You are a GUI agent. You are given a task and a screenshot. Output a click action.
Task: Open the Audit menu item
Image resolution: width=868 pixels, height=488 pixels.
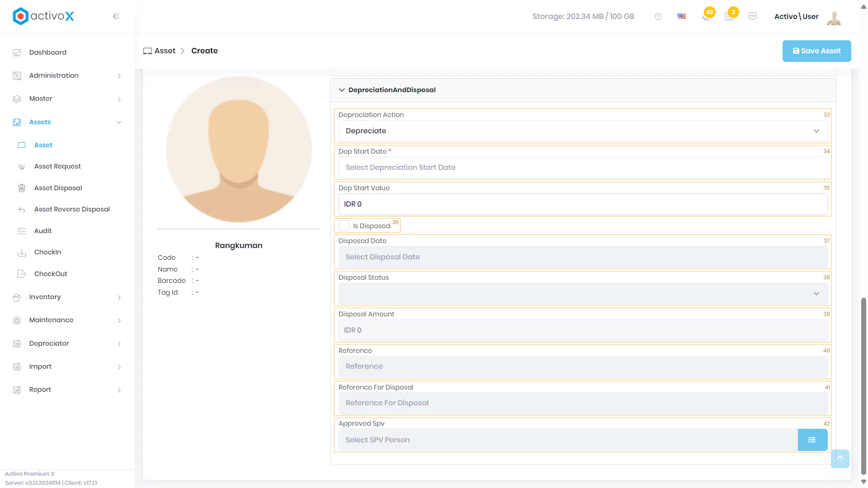pos(43,231)
